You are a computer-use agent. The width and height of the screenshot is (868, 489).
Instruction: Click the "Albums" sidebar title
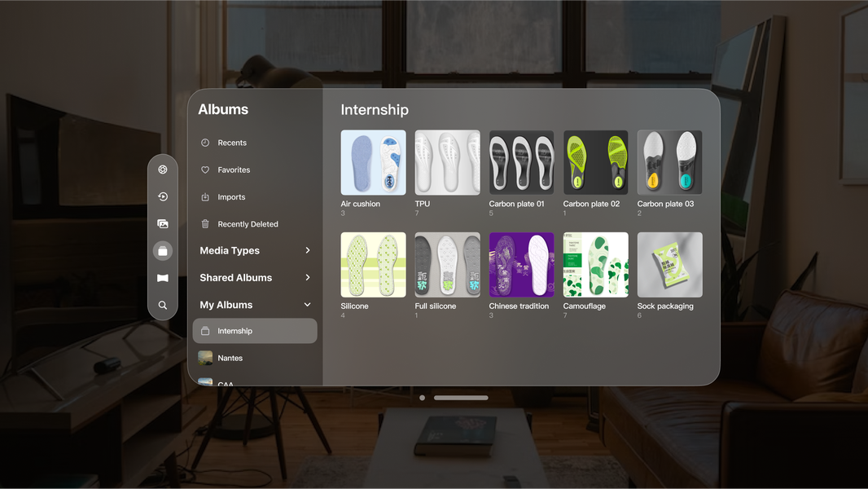pos(223,109)
